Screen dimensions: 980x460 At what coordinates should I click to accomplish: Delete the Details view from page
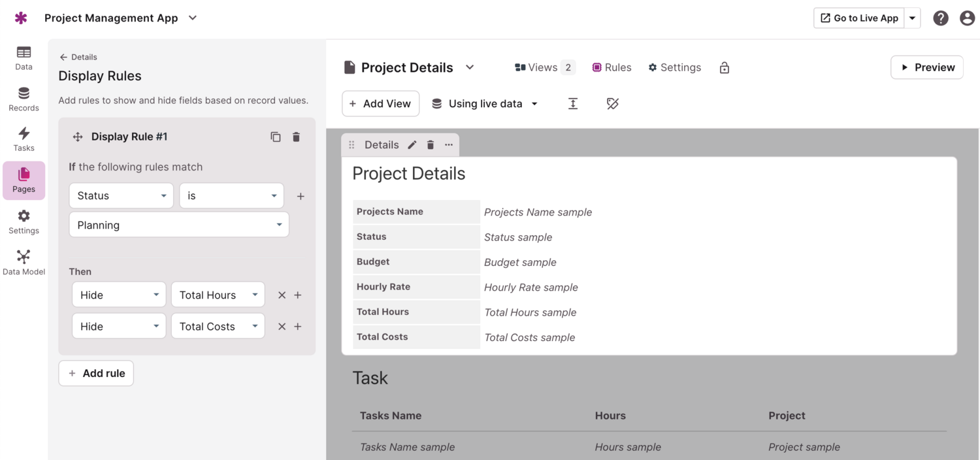pos(431,145)
